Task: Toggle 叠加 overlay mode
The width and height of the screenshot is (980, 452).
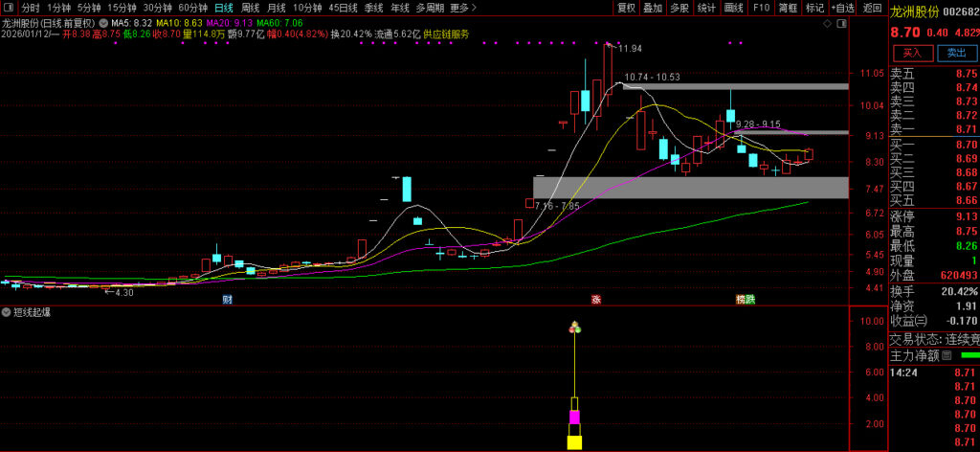Action: pos(653,7)
